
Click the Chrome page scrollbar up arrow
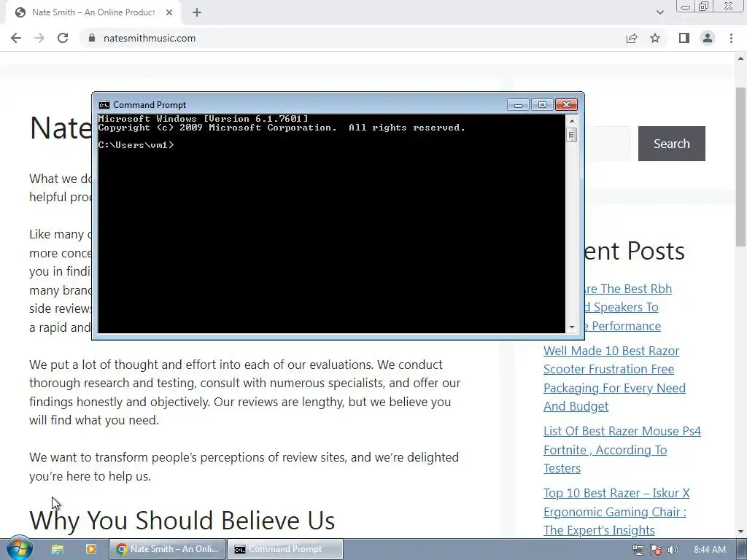[740, 58]
